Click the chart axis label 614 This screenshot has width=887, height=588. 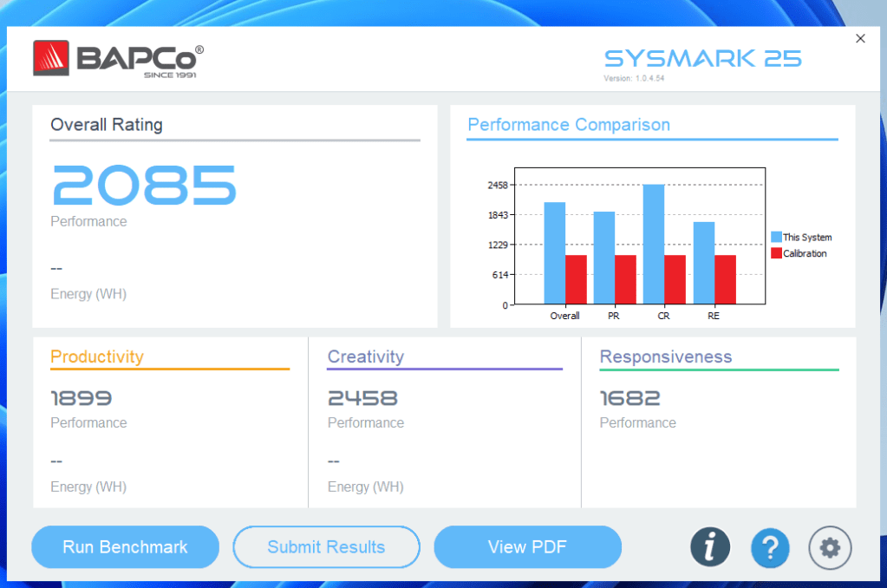pos(500,275)
